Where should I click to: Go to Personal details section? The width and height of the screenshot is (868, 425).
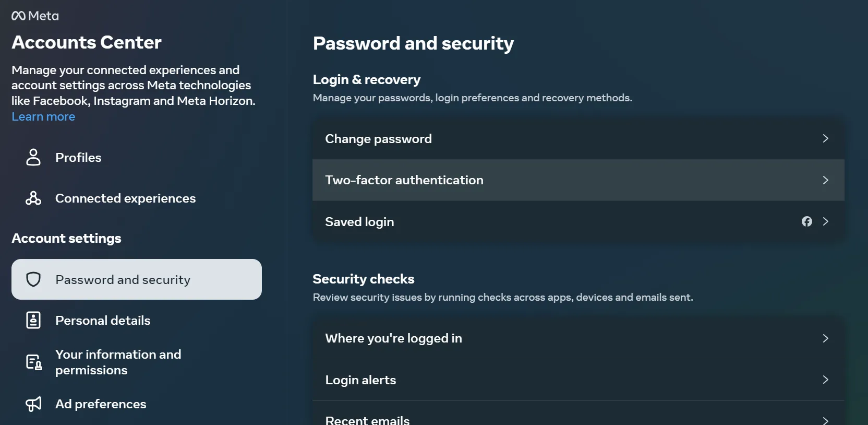click(103, 321)
